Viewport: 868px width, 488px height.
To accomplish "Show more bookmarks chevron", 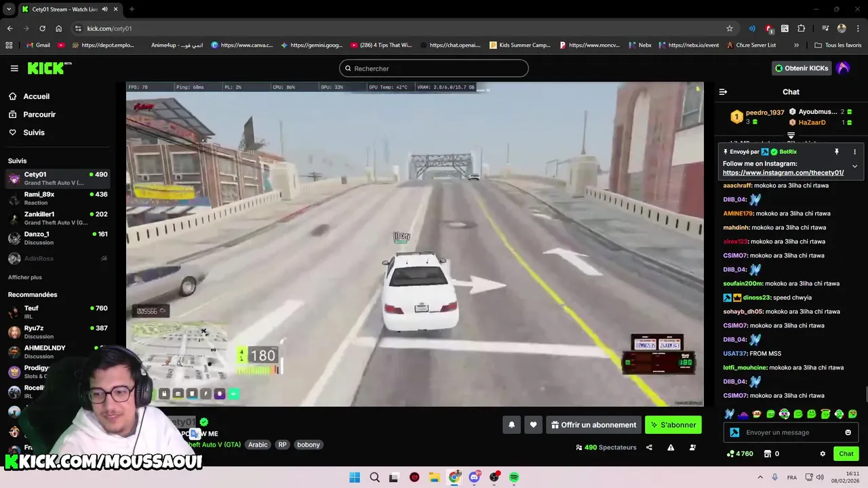I will 796,45.
